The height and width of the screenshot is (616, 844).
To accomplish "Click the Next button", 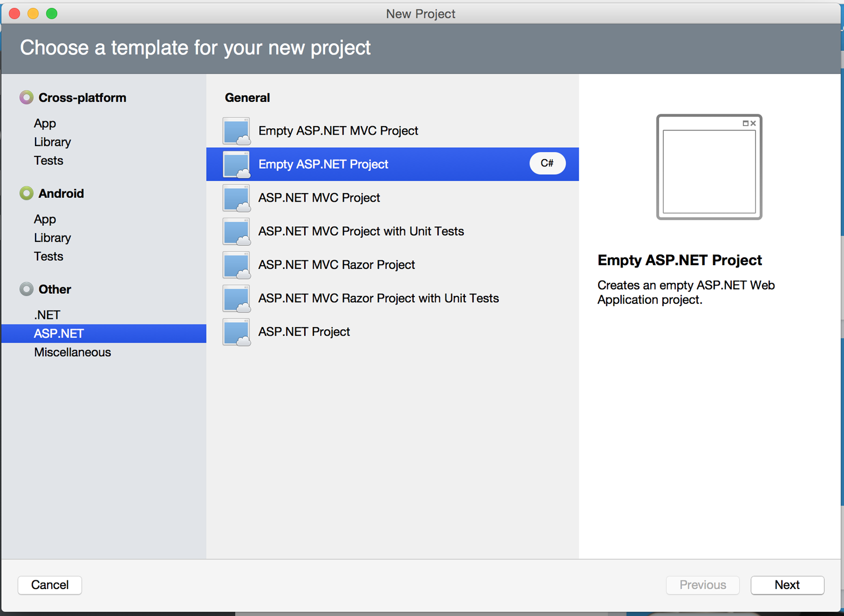I will tap(787, 585).
